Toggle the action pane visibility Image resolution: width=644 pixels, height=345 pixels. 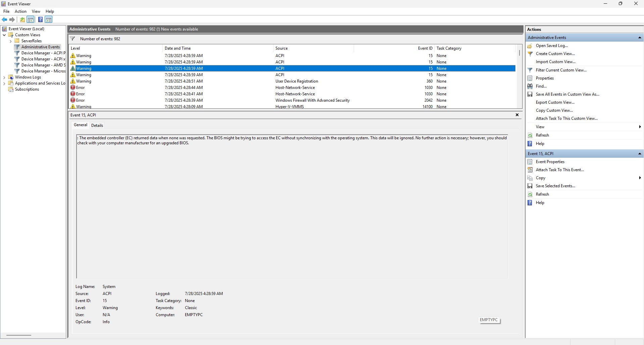[49, 19]
